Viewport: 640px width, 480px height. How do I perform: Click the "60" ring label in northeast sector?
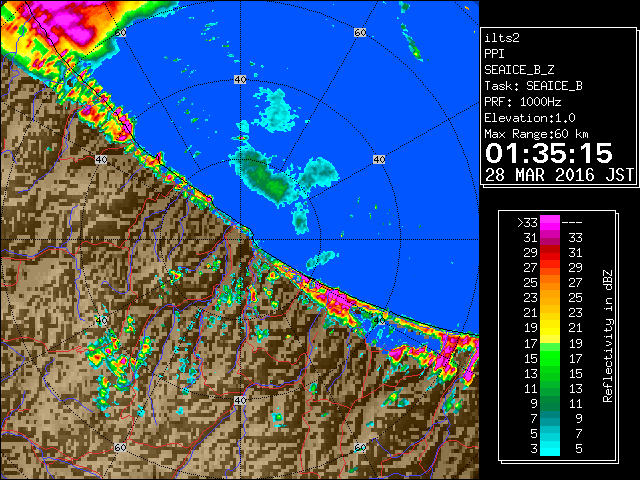[x=360, y=32]
